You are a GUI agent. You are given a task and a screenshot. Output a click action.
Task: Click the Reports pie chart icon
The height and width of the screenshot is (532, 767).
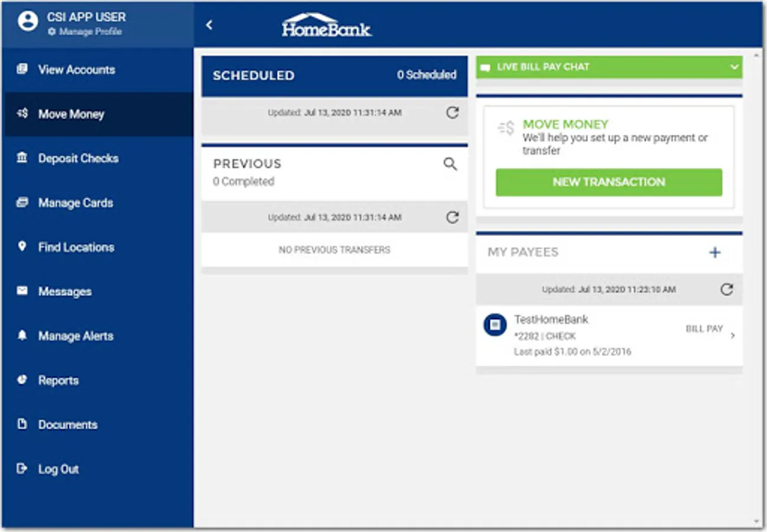tap(22, 379)
